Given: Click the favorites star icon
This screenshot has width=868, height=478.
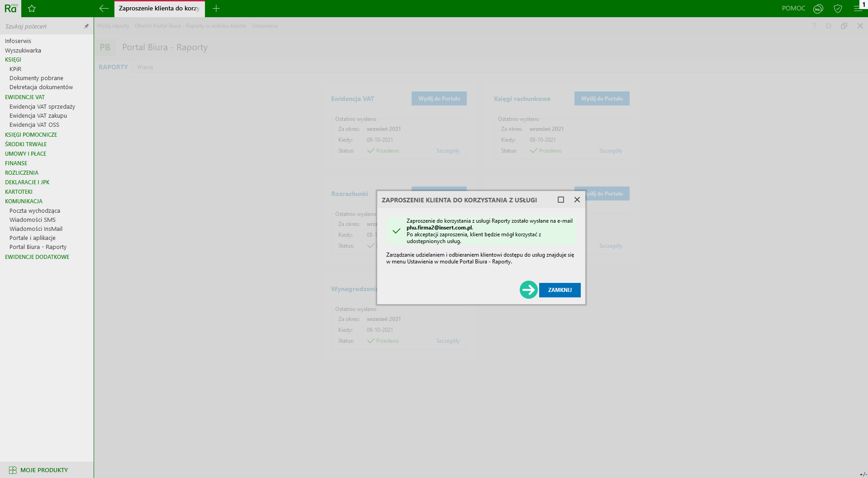Looking at the screenshot, I should 32,8.
